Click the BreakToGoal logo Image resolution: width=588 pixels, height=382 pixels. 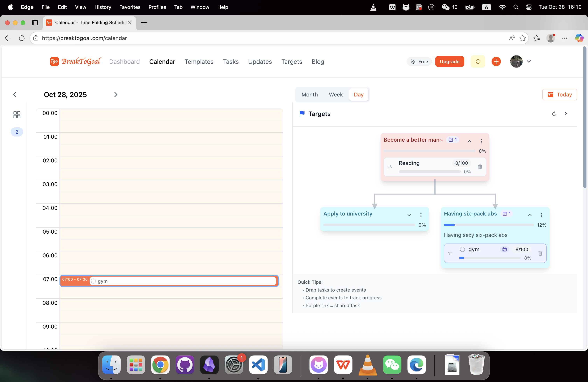(75, 61)
